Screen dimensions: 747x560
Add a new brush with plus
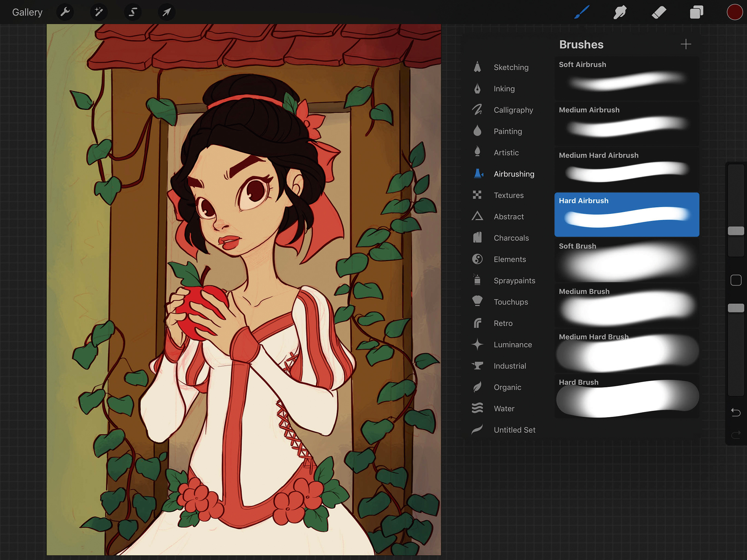(x=685, y=44)
